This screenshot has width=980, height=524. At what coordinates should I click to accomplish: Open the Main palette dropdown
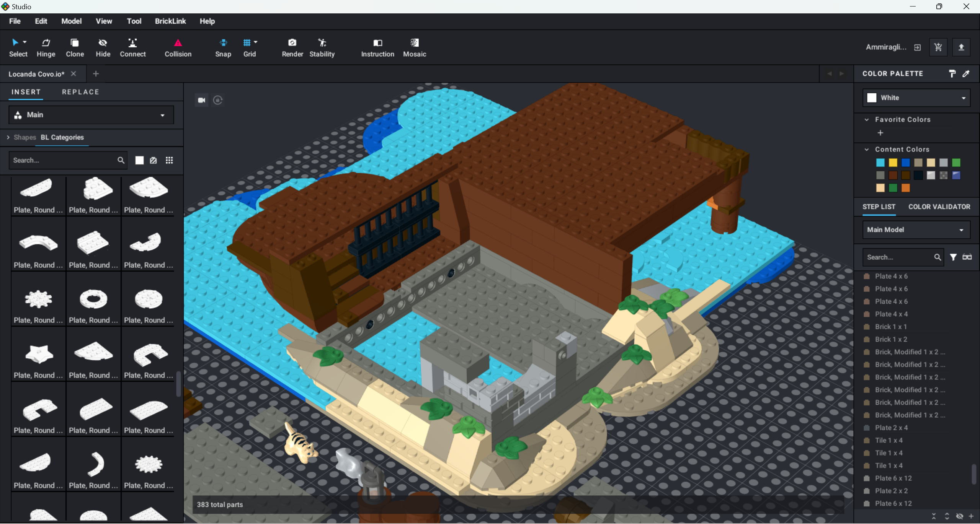tap(91, 115)
